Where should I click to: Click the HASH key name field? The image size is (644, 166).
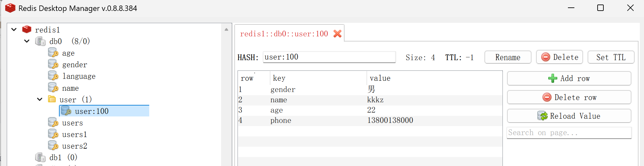click(x=329, y=57)
